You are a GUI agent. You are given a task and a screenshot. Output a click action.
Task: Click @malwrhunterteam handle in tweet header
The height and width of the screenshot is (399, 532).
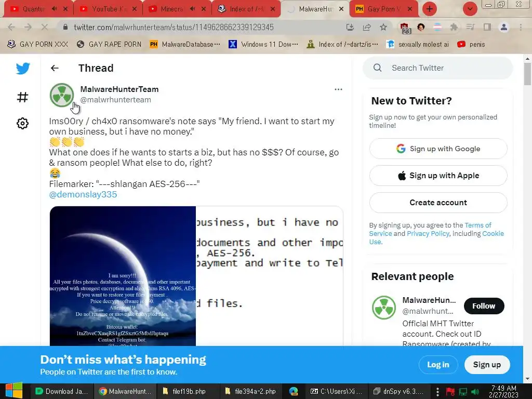[x=116, y=100]
